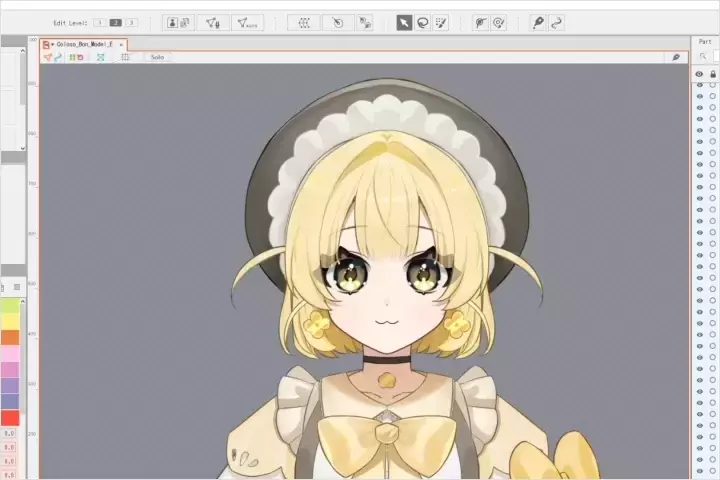
Task: Pick the light pink color swatch
Action: 10,354
